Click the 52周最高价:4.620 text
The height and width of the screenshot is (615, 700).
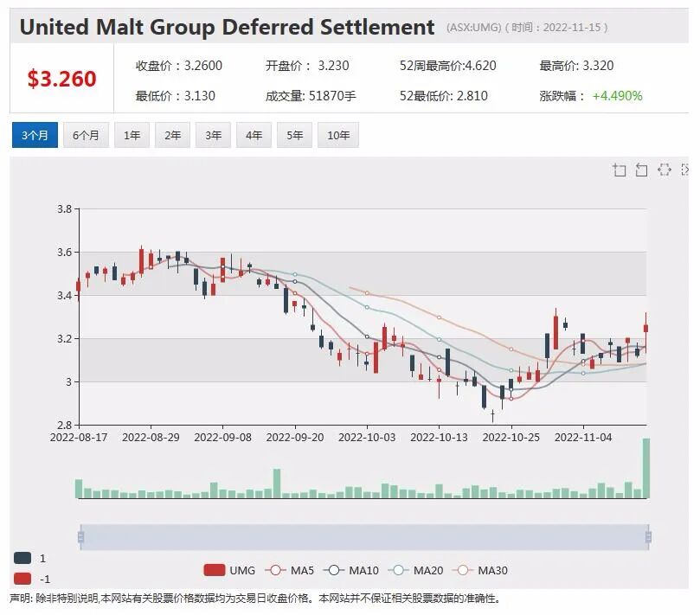click(x=447, y=66)
